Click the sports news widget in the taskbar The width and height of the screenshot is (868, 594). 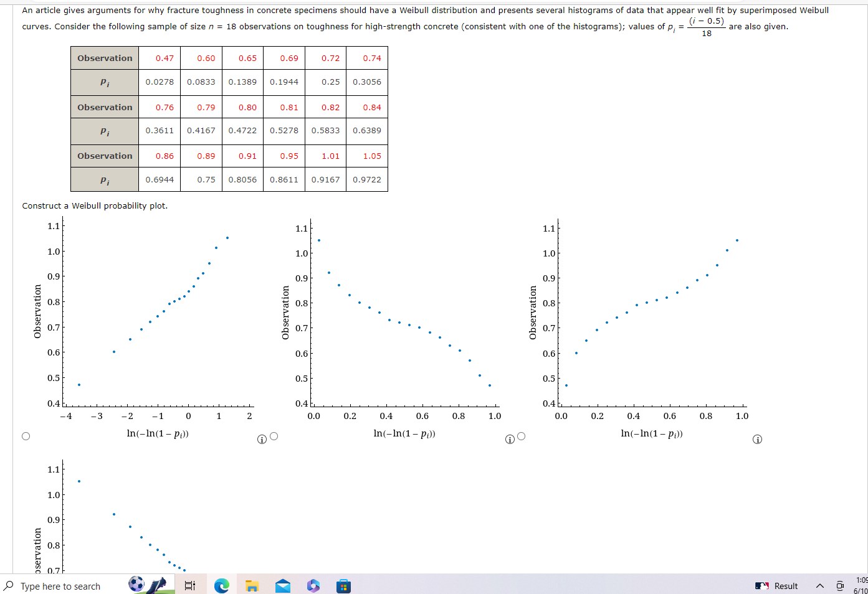pos(146,586)
